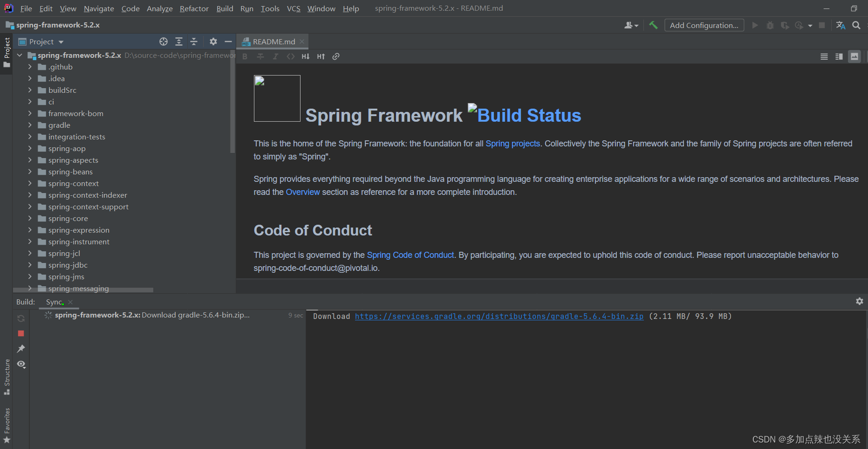Open the Navigate menu
Image resolution: width=868 pixels, height=449 pixels.
point(99,8)
